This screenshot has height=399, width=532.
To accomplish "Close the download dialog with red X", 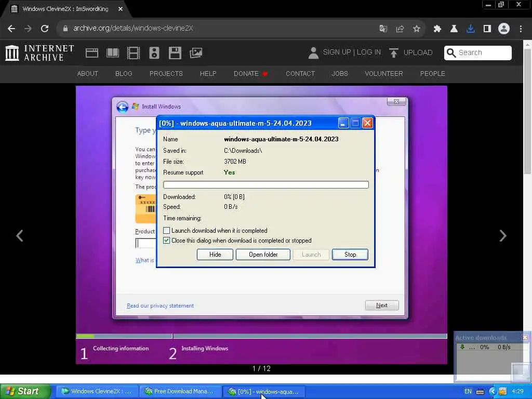I will coord(367,123).
